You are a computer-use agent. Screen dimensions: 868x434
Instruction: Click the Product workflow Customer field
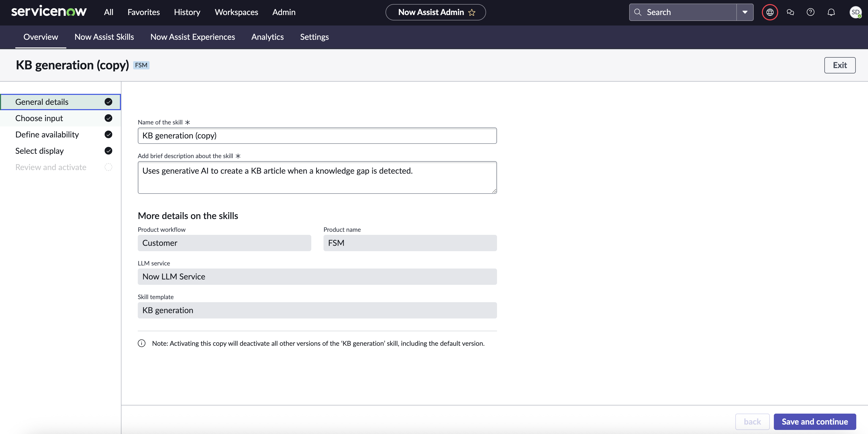pyautogui.click(x=224, y=243)
